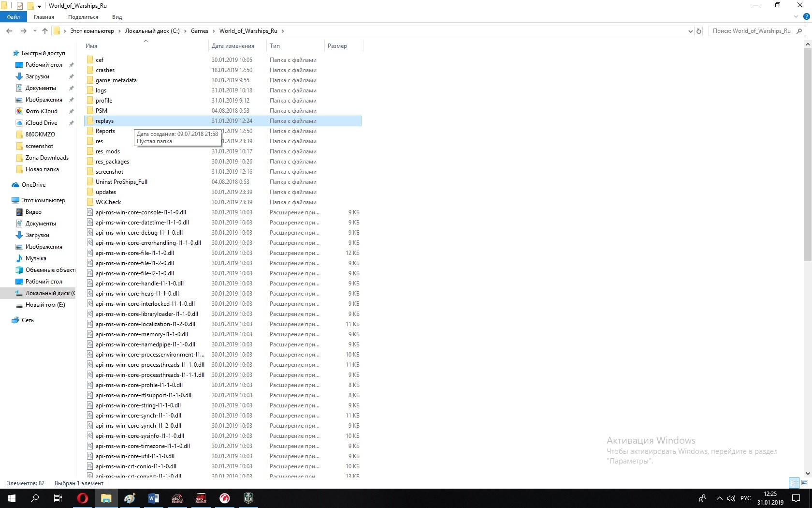Open Загрузки under Quick access
The width and height of the screenshot is (812, 508).
pyautogui.click(x=37, y=76)
